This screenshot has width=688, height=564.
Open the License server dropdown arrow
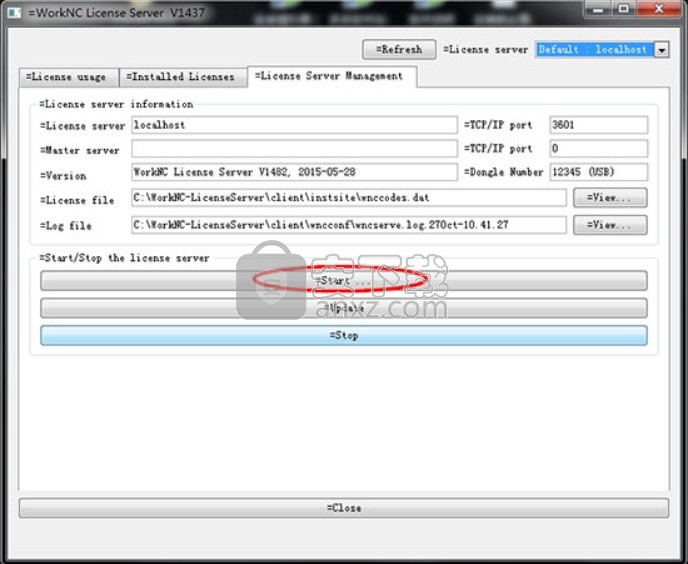pos(662,50)
